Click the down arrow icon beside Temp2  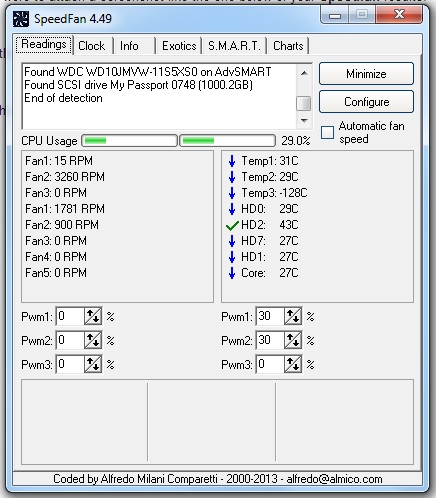[x=232, y=177]
